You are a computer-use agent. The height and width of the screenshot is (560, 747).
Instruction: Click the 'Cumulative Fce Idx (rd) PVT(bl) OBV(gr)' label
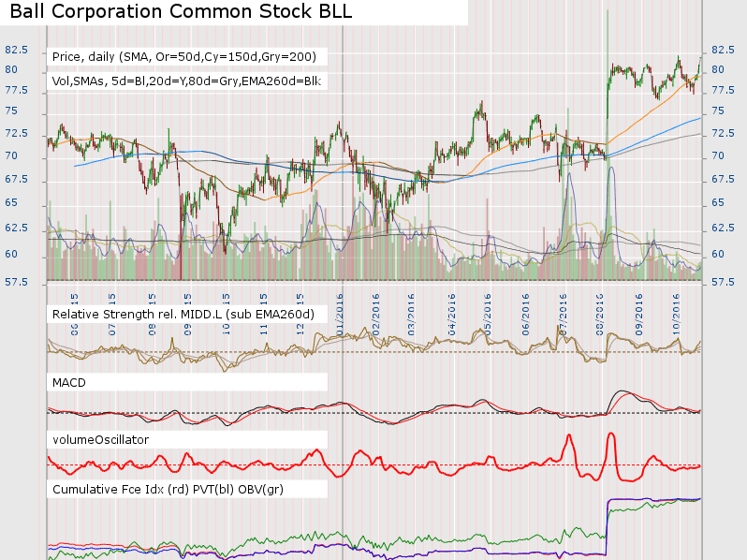click(168, 490)
